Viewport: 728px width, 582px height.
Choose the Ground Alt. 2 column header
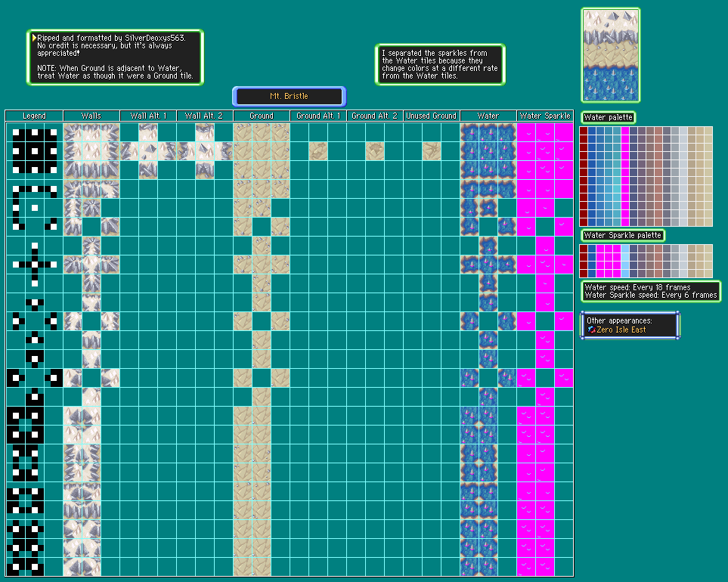[375, 116]
